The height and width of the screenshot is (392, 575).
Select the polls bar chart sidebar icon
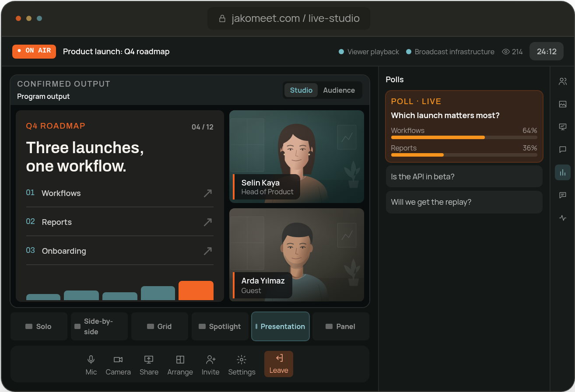point(563,172)
